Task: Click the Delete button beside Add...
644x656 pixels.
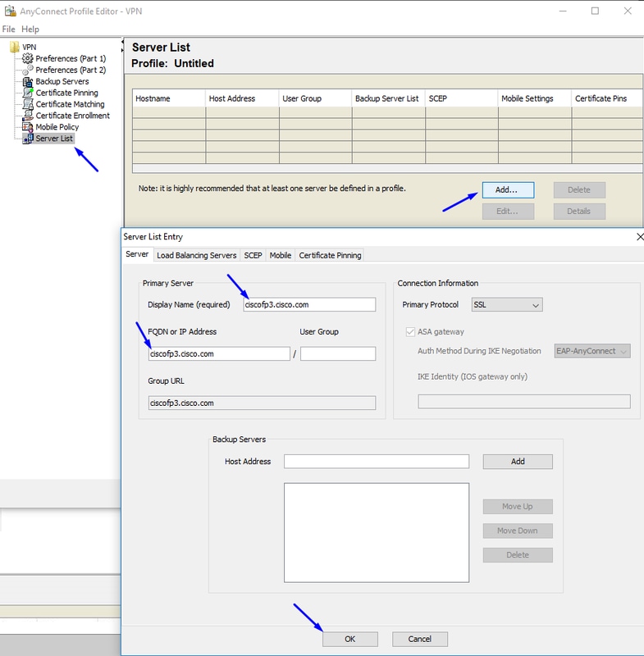Action: [x=579, y=190]
